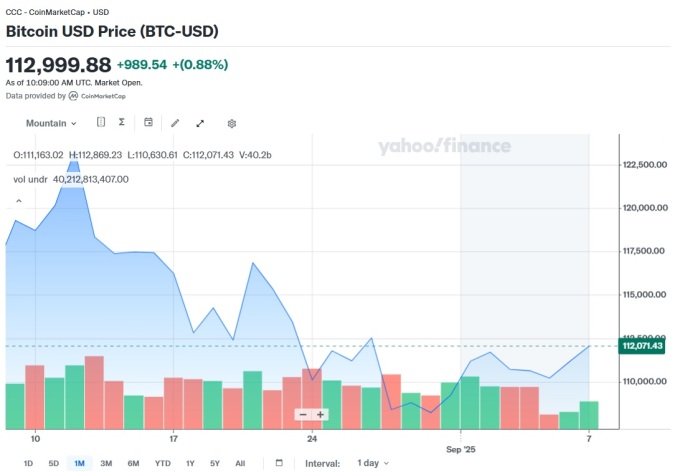The height and width of the screenshot is (473, 680).
Task: Open the indicators sigma icon
Action: pyautogui.click(x=122, y=122)
